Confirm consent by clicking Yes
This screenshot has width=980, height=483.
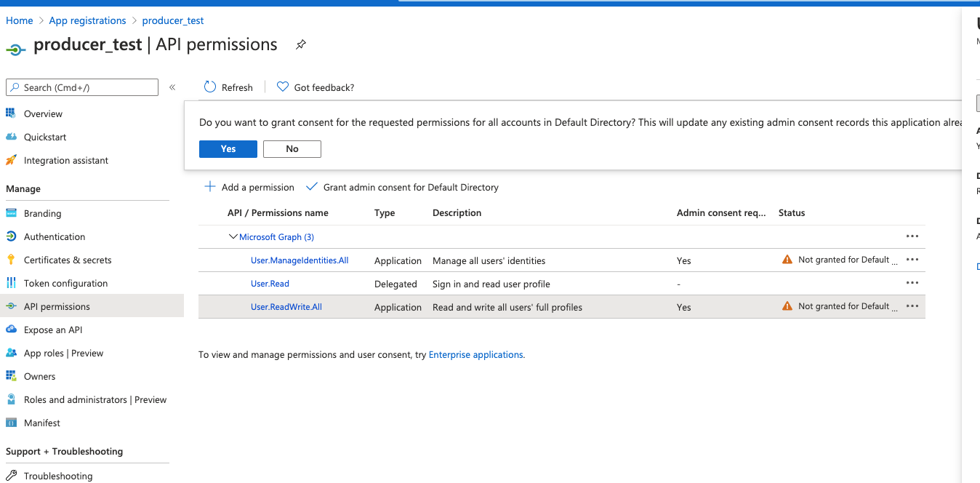(228, 148)
